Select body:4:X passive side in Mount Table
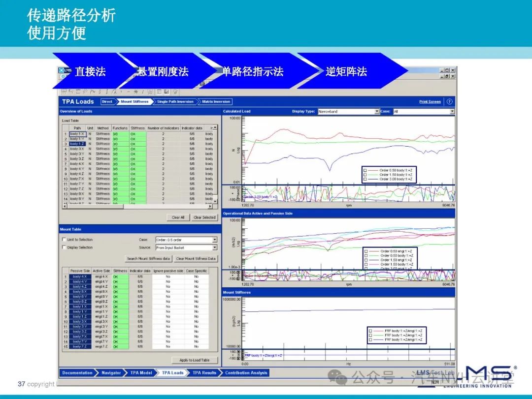The width and height of the screenshot is (532, 399). tap(80, 276)
